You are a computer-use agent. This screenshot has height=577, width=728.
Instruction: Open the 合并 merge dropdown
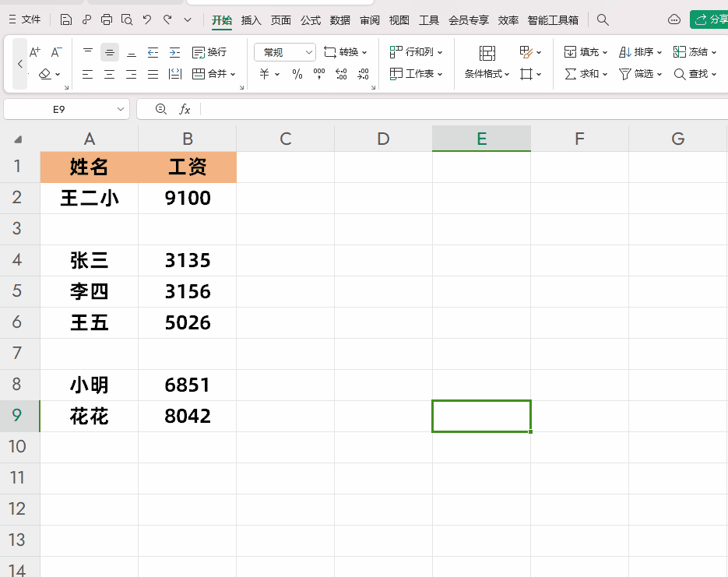pyautogui.click(x=214, y=74)
